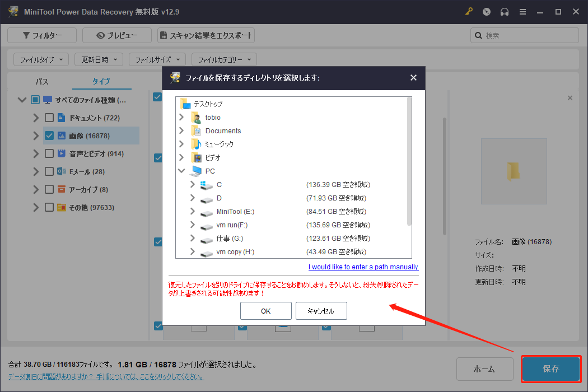Viewport: 588px width, 392px height.
Task: Expand MiniTool (E:) drive chevron
Action: tap(193, 212)
